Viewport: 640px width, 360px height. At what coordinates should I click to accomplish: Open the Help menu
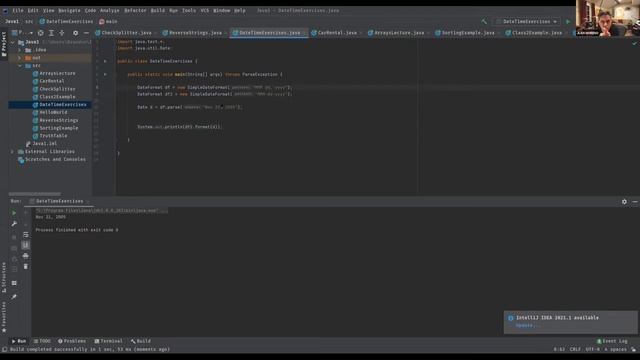[x=240, y=11]
